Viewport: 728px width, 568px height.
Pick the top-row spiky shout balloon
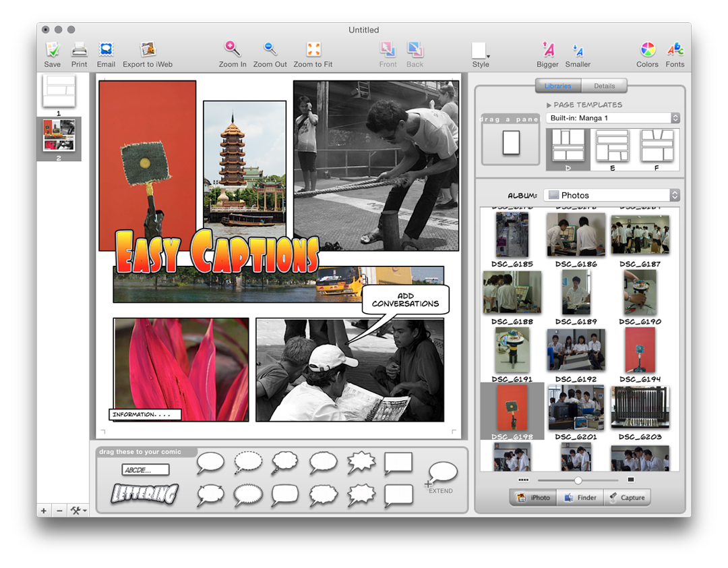pos(361,462)
